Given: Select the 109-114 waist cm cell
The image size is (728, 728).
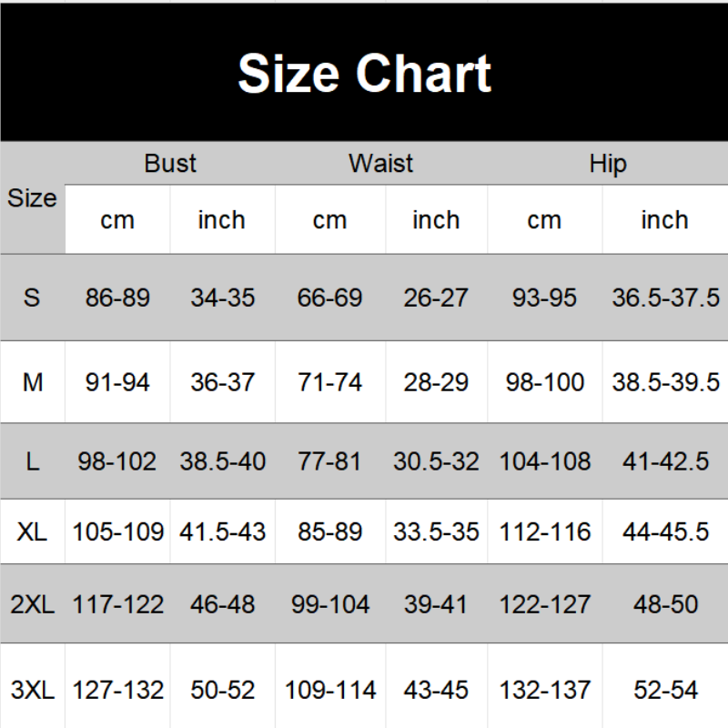Looking at the screenshot, I should click(x=329, y=690).
